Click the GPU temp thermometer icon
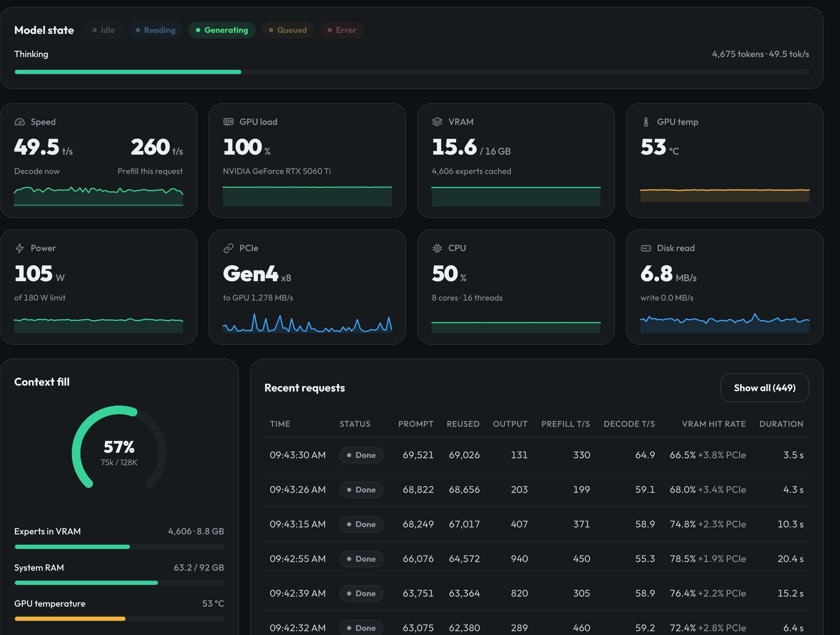 [646, 122]
